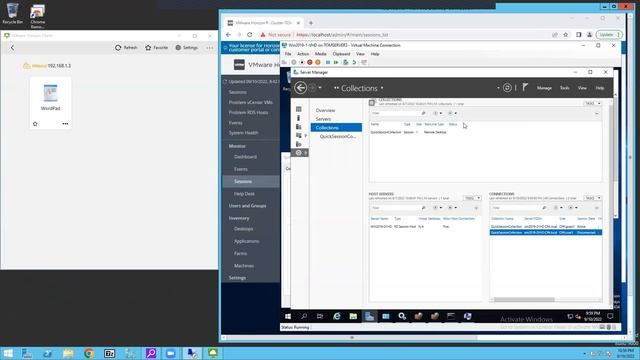Screen dimensions: 640x360
Task: Refresh Server Manager using circular refresh icon
Action: tap(507, 88)
